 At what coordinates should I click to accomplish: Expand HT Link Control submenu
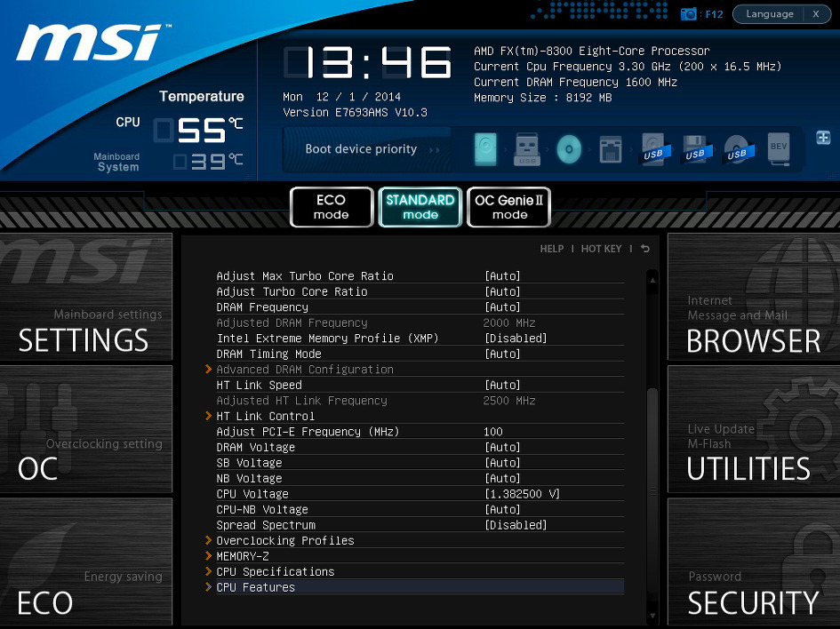tap(265, 416)
